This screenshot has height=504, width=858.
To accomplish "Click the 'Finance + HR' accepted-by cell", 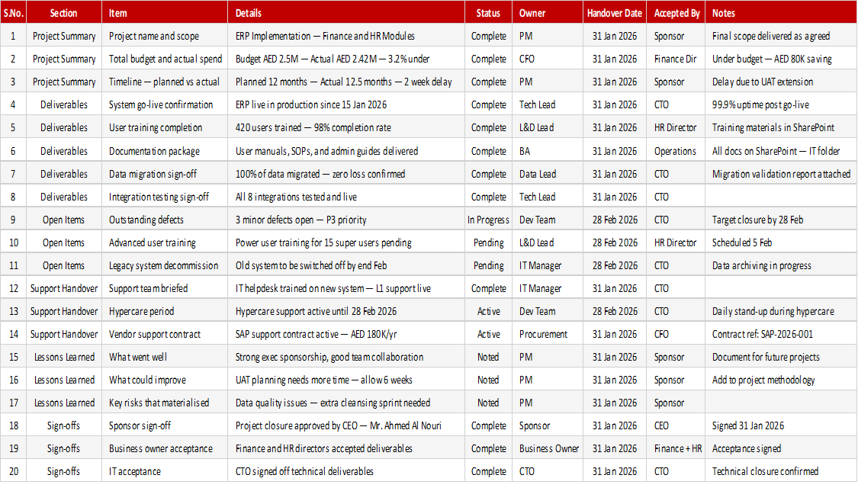I will tap(676, 449).
